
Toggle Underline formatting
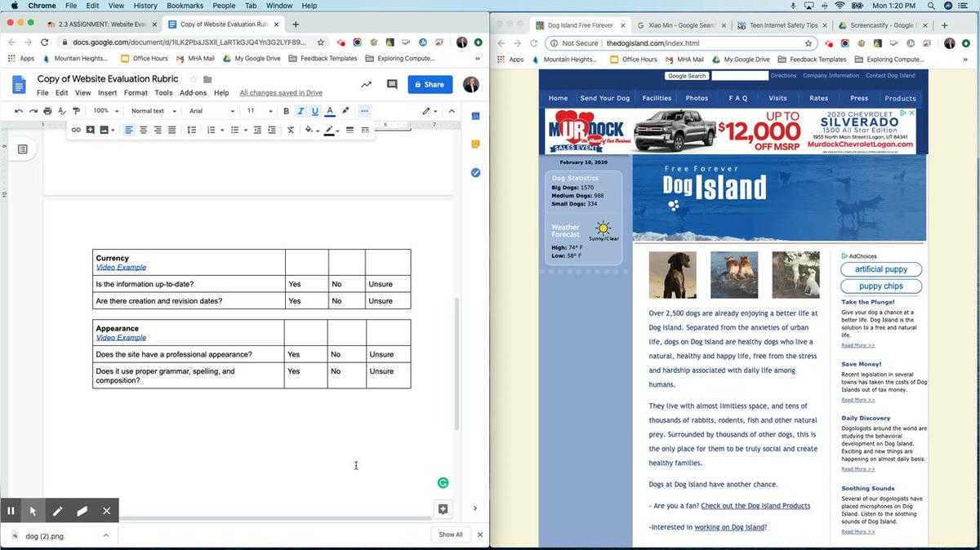(315, 111)
